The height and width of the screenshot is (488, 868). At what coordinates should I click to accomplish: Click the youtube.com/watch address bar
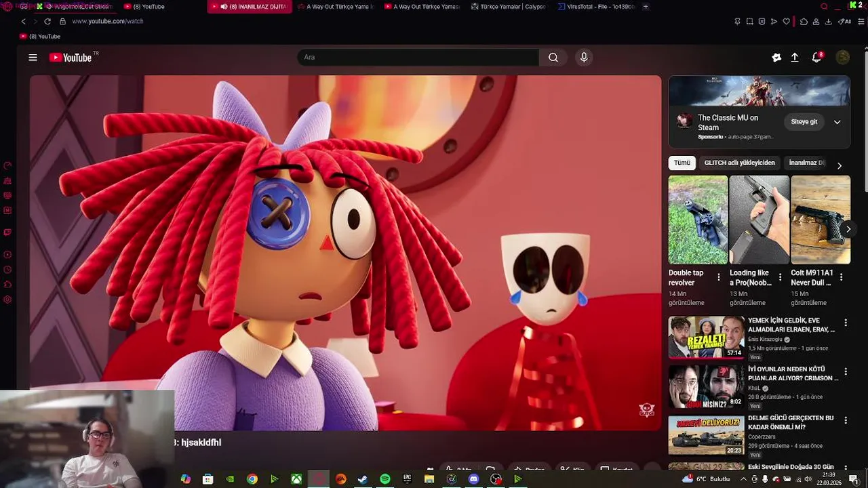tap(108, 22)
